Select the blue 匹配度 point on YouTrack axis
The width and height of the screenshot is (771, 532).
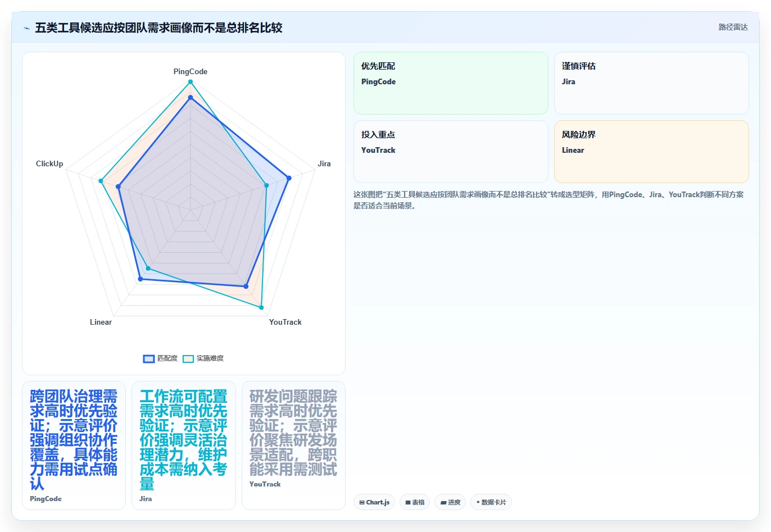point(246,287)
